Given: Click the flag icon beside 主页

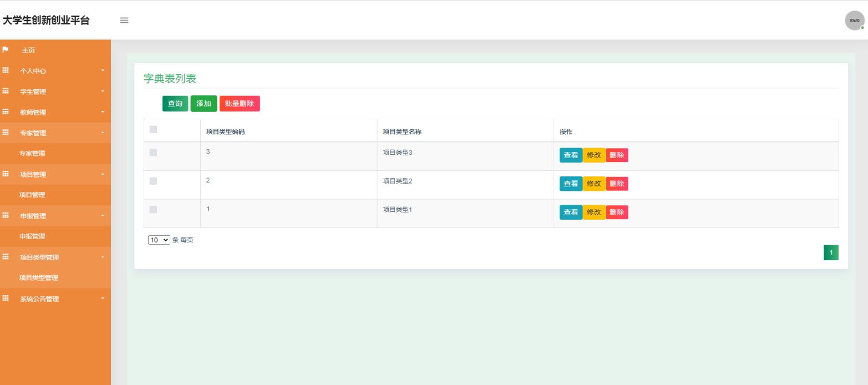Looking at the screenshot, I should click(6, 49).
